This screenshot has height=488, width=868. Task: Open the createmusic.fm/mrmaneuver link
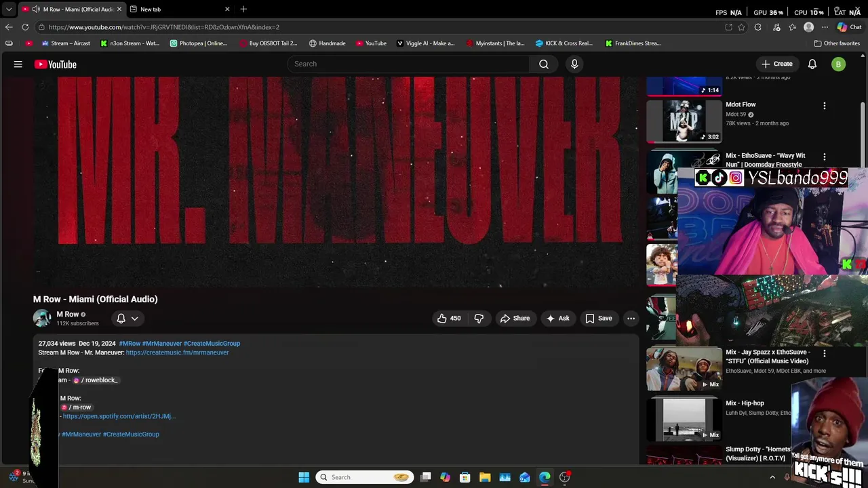point(177,352)
